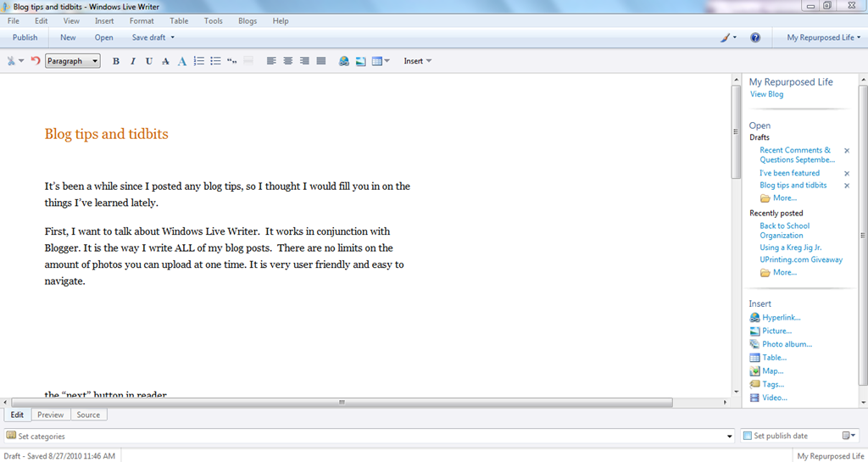Click sidebar Photo album icon
The width and height of the screenshot is (868, 462).
click(x=754, y=344)
